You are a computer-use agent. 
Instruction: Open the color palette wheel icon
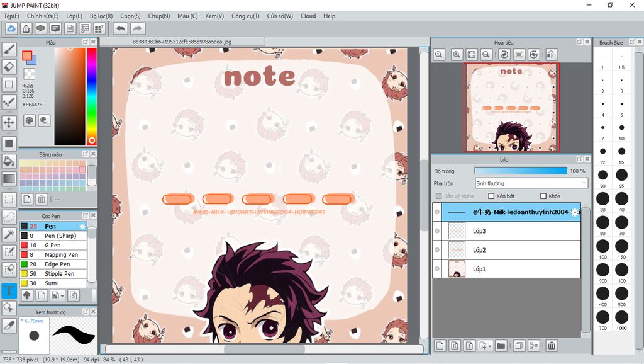pos(29,120)
